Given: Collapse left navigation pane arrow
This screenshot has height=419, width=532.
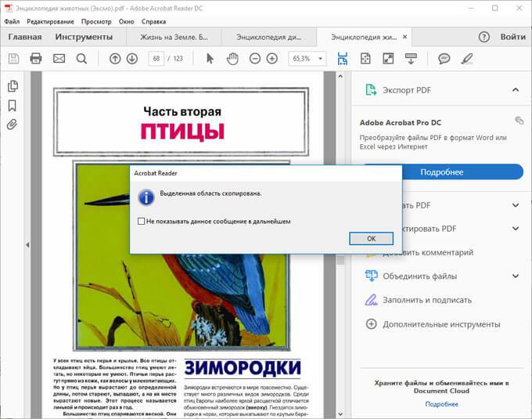Looking at the screenshot, I should click(27, 245).
